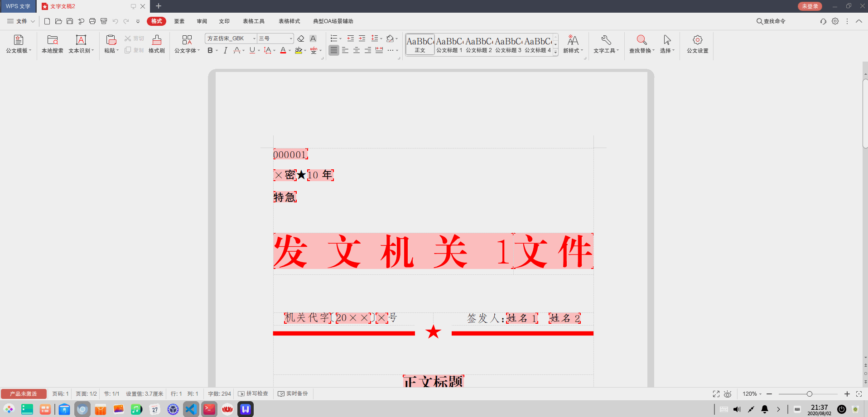Screen dimensions: 868x417
Task: Switch to the 审阅 tab
Action: pos(202,21)
